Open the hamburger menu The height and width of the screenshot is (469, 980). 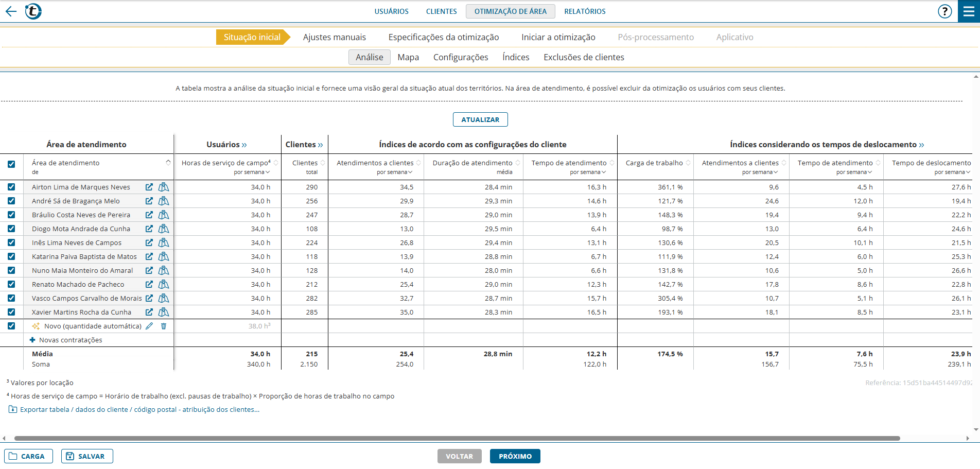click(x=969, y=11)
